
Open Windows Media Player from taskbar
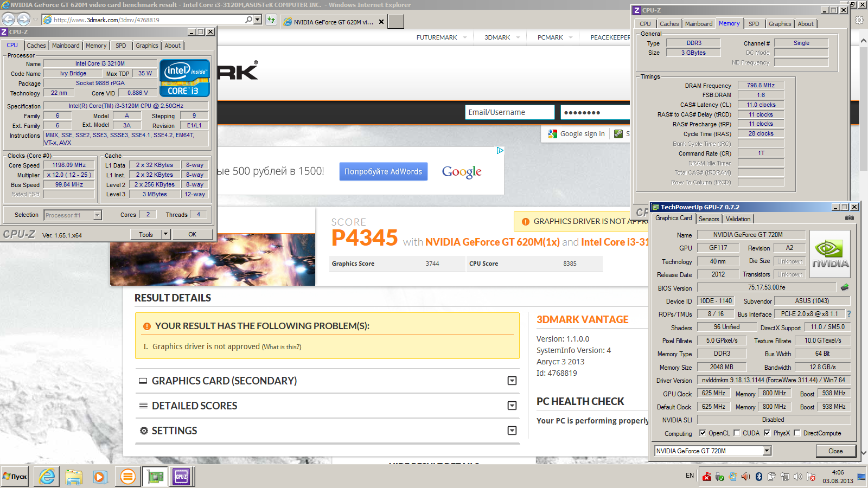(x=100, y=477)
